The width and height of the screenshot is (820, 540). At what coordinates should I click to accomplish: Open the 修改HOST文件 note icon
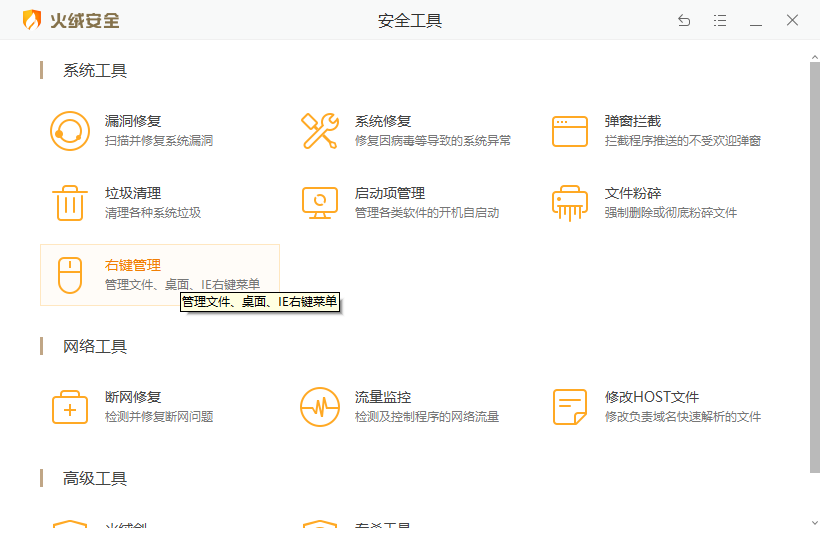pyautogui.click(x=570, y=407)
